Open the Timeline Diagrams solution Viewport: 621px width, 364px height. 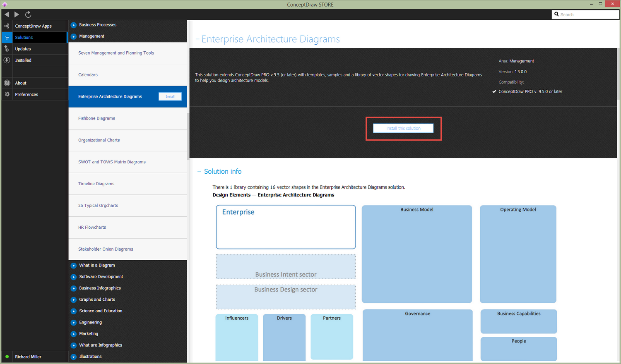128,184
